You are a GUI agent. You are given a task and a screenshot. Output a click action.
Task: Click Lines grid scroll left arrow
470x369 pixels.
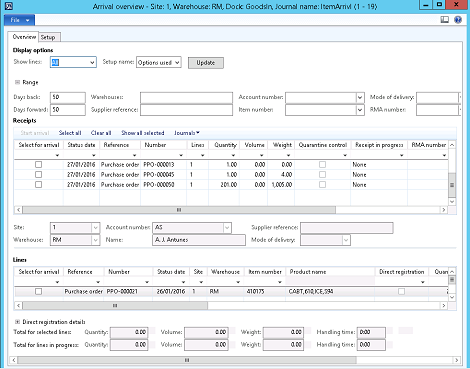tap(18, 305)
